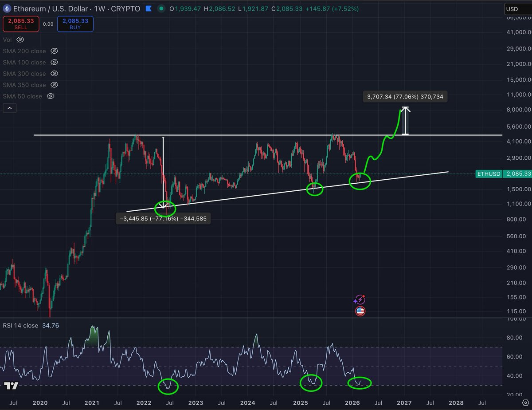Screen dimensions: 532x410
Task: Select the SMA 350 close legend label
Action: click(24, 85)
